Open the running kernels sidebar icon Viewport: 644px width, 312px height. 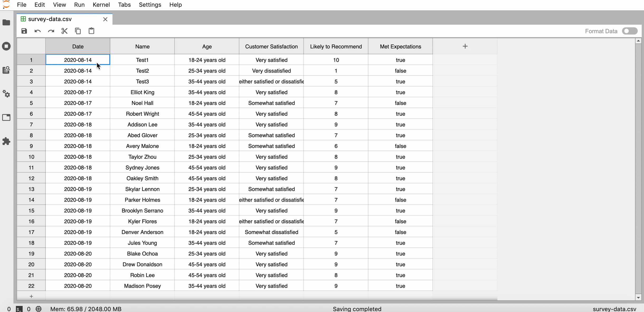pyautogui.click(x=6, y=46)
